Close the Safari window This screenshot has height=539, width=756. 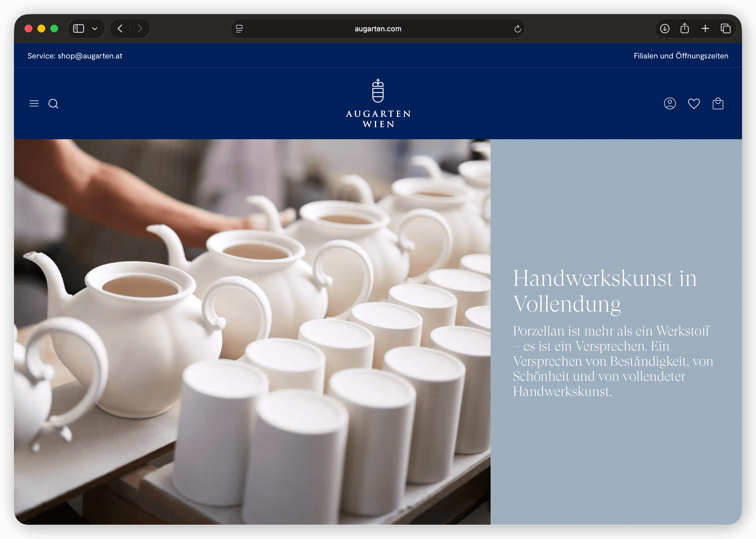coord(28,29)
